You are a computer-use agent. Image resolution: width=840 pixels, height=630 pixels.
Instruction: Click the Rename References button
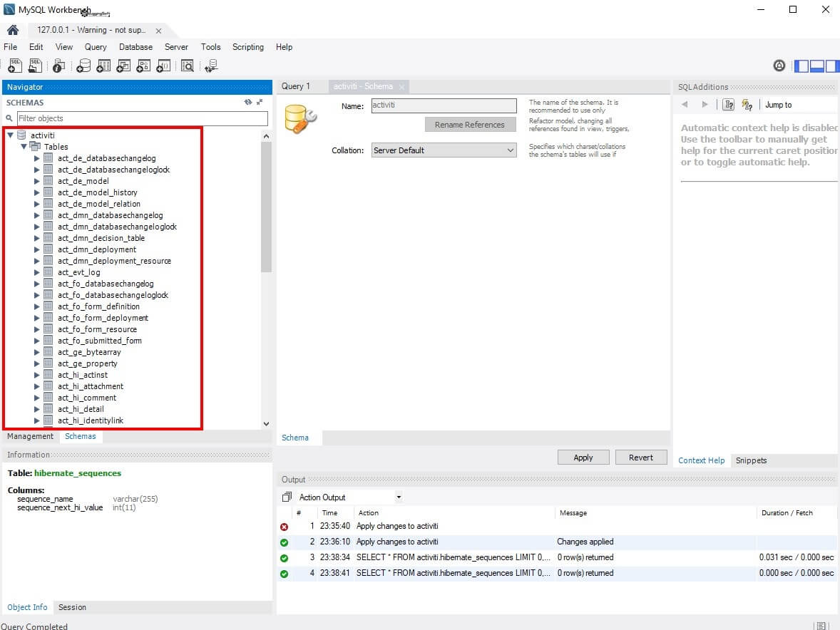(x=470, y=125)
